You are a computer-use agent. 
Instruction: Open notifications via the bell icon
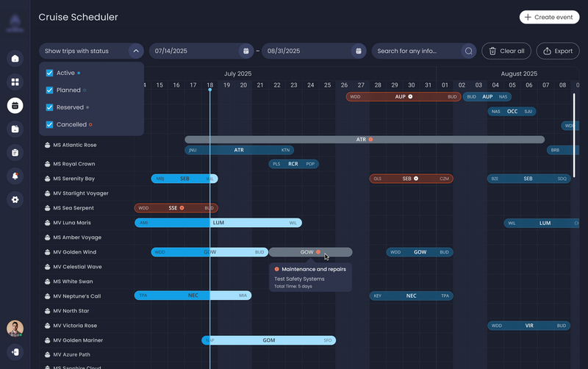[x=15, y=176]
